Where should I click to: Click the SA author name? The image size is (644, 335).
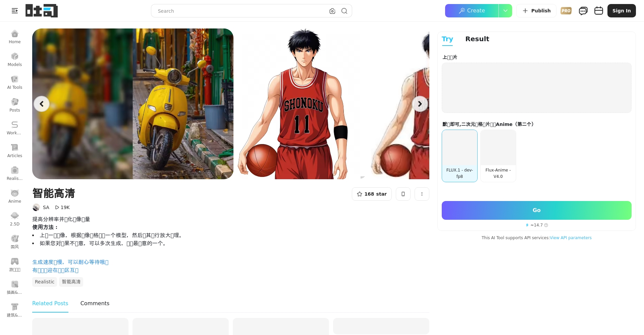(46, 207)
